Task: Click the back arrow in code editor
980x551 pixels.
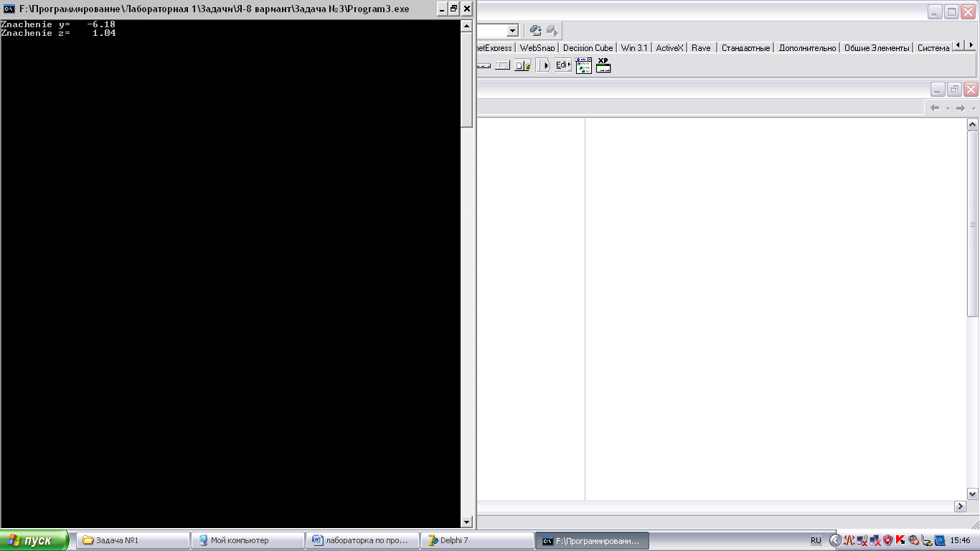Action: [x=936, y=108]
